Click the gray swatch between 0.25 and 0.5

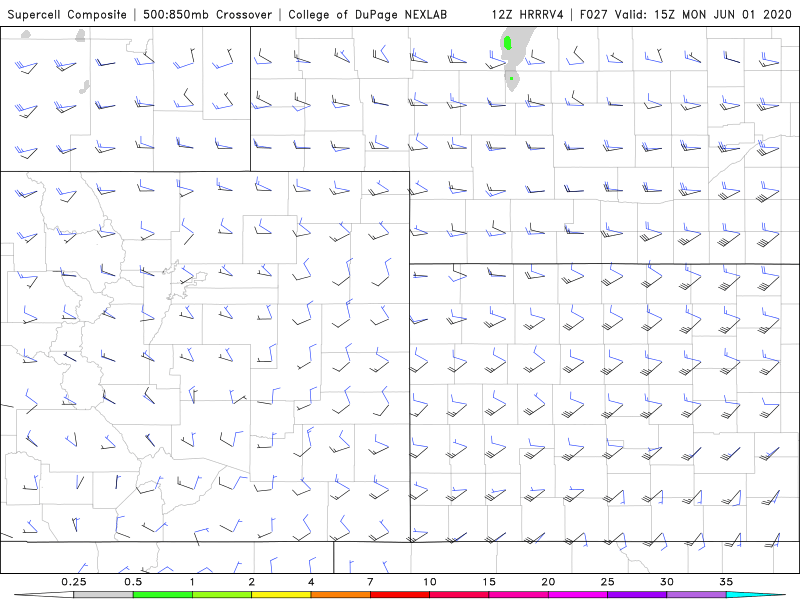coord(104,595)
